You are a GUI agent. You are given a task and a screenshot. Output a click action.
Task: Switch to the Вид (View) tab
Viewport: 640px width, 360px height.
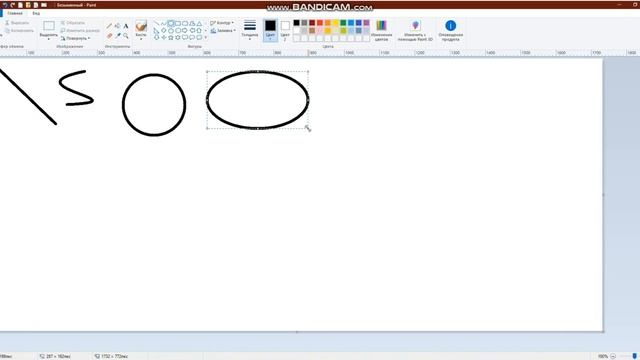36,13
